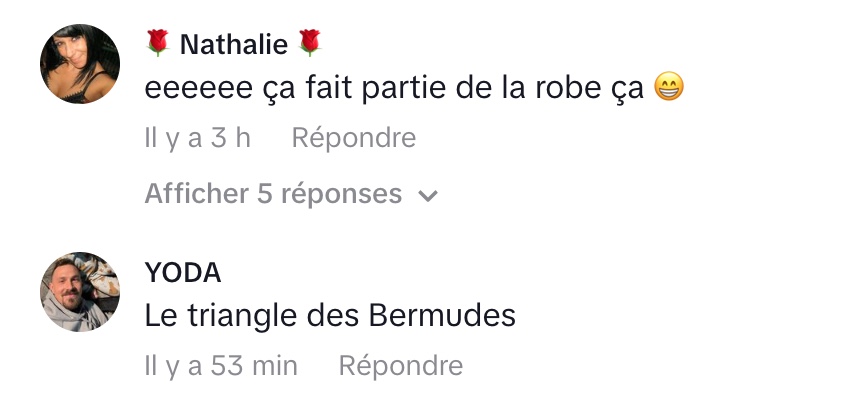The image size is (868, 400).
Task: Reply to Nathalie's comment with Répondre
Action: pyautogui.click(x=353, y=137)
